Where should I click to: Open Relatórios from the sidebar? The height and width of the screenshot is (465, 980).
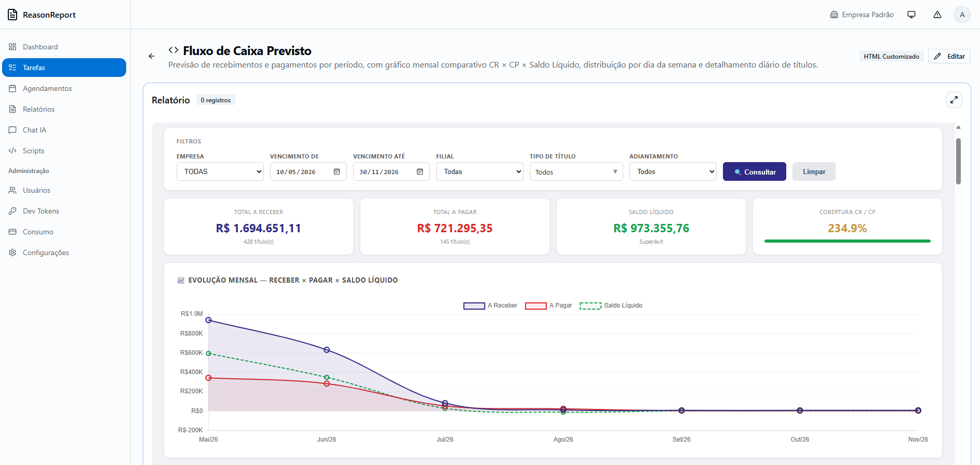pyautogui.click(x=64, y=109)
